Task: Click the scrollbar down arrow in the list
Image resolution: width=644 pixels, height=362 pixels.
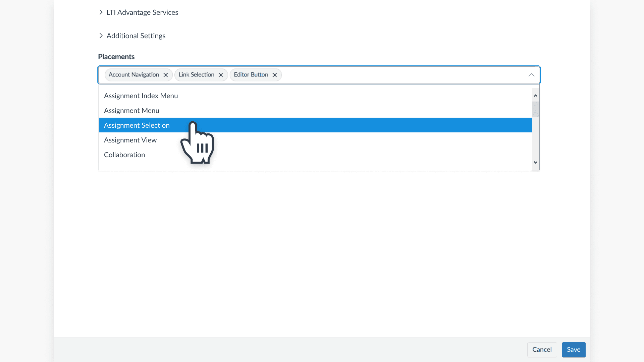Action: click(535, 162)
